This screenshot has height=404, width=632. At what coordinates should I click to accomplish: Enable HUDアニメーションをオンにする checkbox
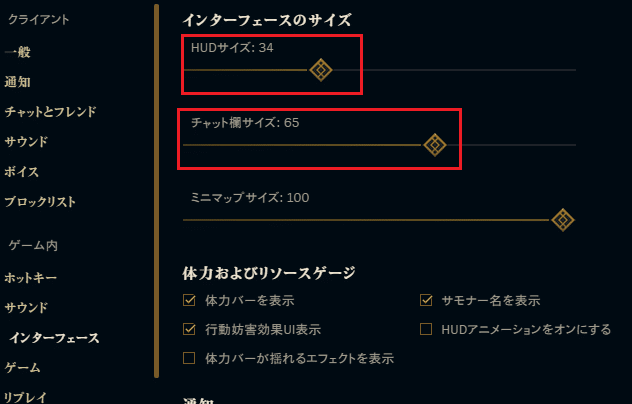[426, 329]
